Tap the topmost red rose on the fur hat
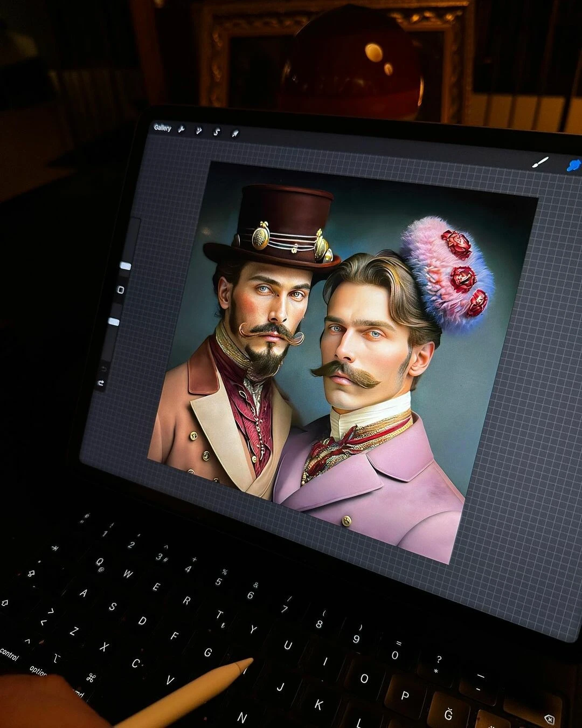The image size is (582, 728). pos(456,244)
